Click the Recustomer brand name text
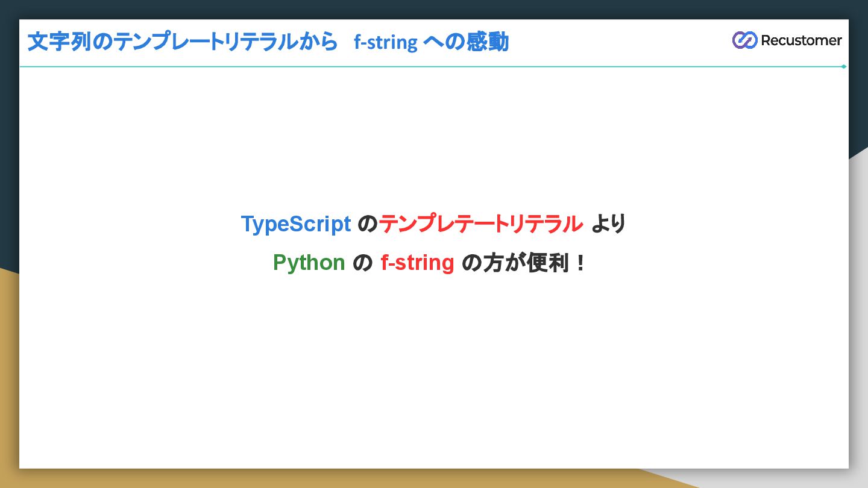868x488 pixels. pos(801,40)
